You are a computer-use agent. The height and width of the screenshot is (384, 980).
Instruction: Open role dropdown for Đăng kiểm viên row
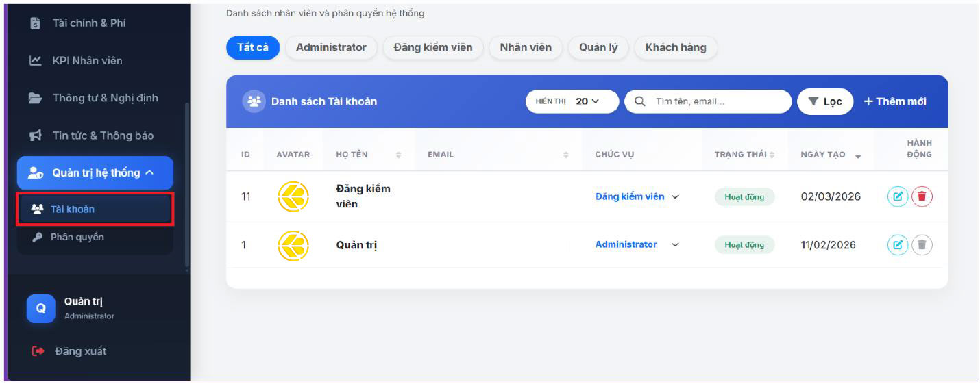(x=637, y=196)
